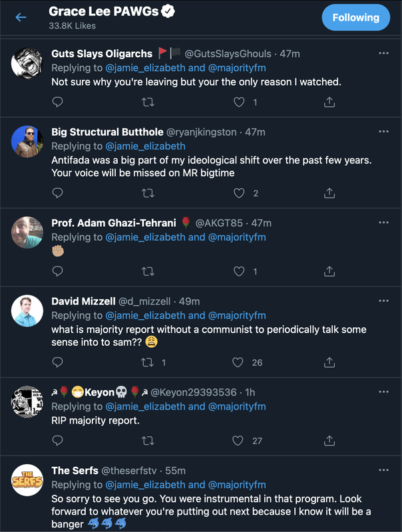Screen dimensions: 402x532
Task: Reply to Guts Slays Oligarchs' tweet
Action: 58,102
